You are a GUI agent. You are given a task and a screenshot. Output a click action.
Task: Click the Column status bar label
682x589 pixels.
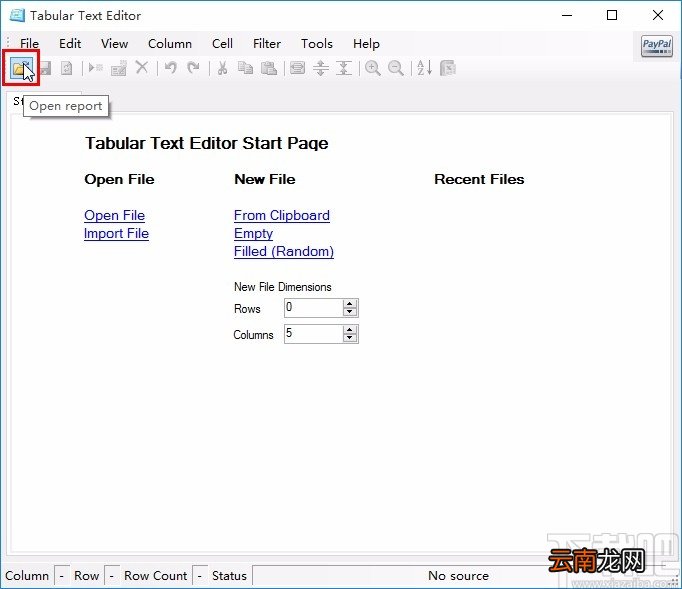(27, 576)
